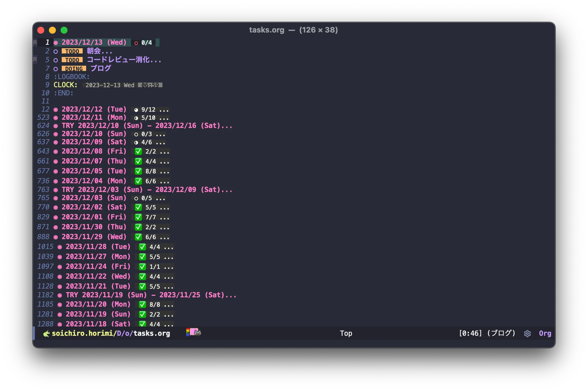This screenshot has height=391, width=588.
Task: Expand the 2023/12/11 (Mon) heading
Action: click(94, 118)
